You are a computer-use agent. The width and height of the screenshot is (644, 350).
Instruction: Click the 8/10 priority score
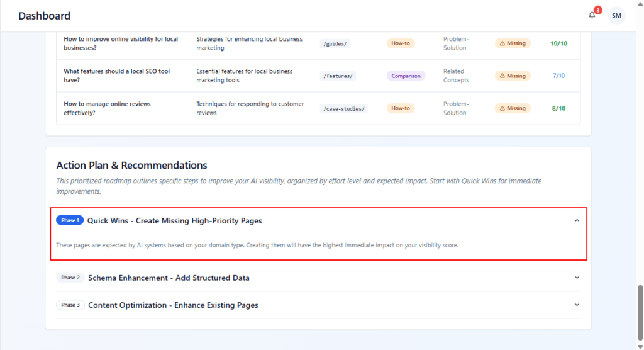[x=558, y=108]
